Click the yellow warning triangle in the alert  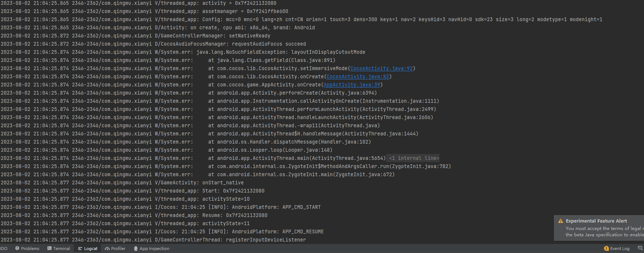pyautogui.click(x=561, y=221)
